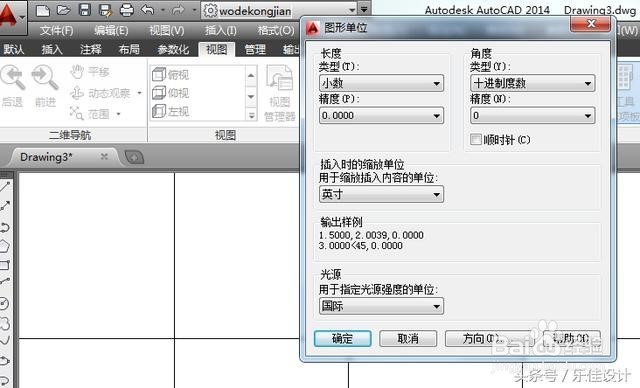This screenshot has height=388, width=640.
Task: Select the Rectangle tool in left toolbar
Action: pyautogui.click(x=4, y=265)
